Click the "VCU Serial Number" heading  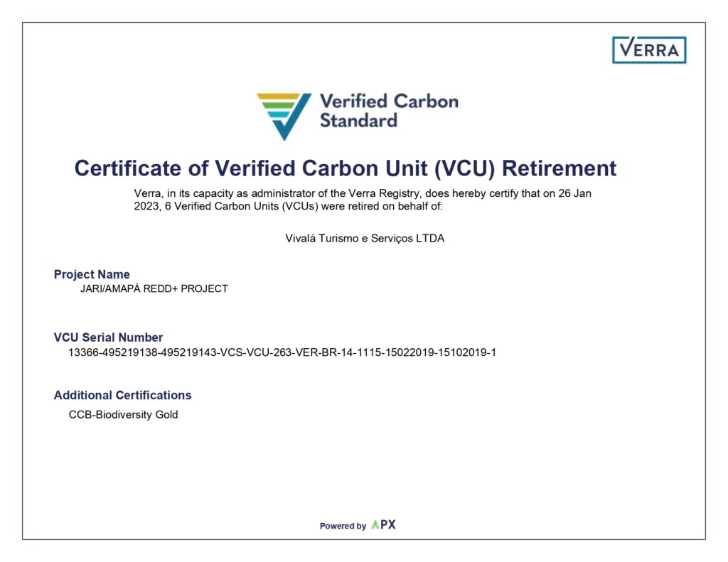point(108,337)
